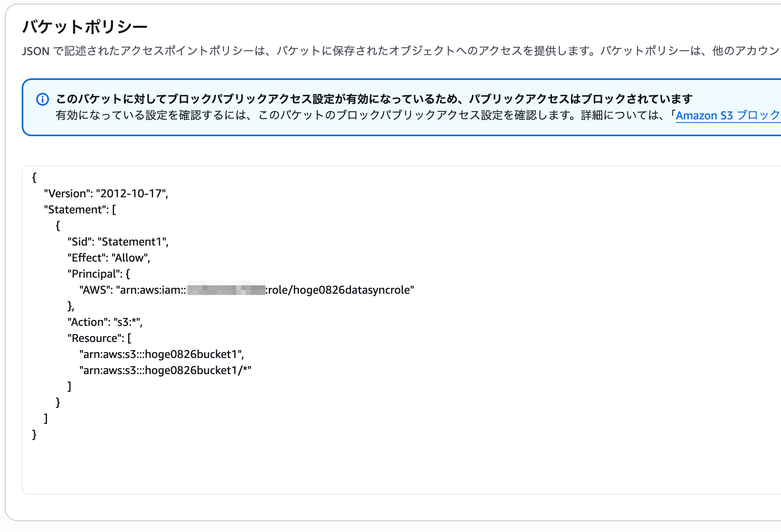
Task: Click the empty area below the policy JSON
Action: click(x=401, y=468)
